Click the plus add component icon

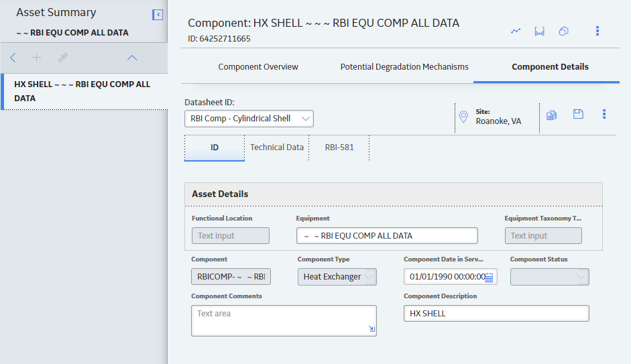click(37, 58)
